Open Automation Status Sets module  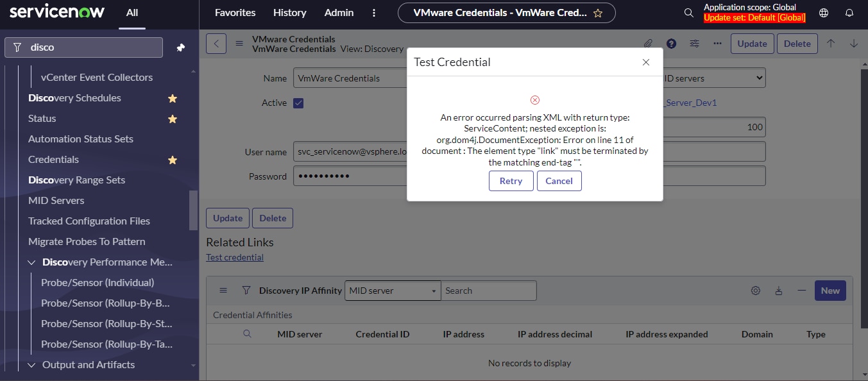81,139
